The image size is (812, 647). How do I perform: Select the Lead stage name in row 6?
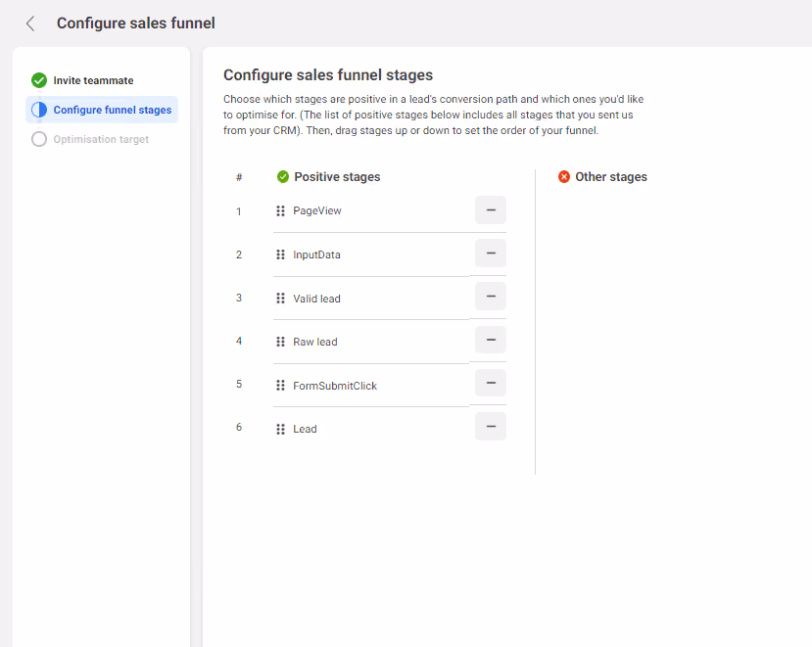click(x=305, y=429)
